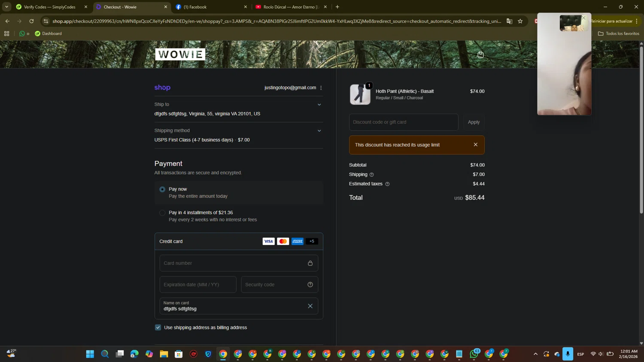The height and width of the screenshot is (362, 644).
Task: Close the Facebook tab
Action: pos(246,7)
